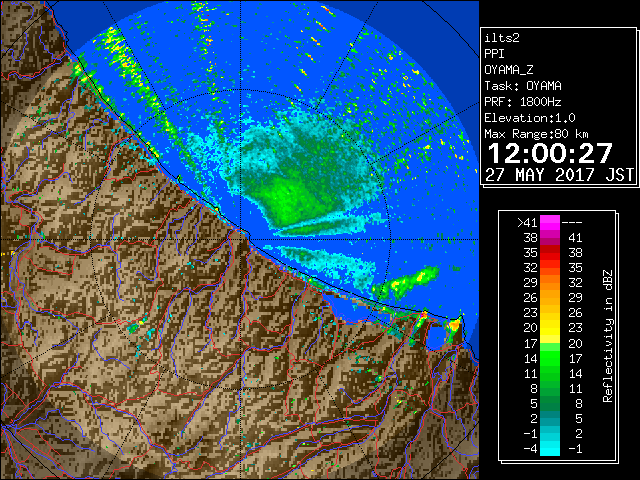Click the 'Reflectivity in dBZ' axis label
The width and height of the screenshot is (640, 480).
tap(608, 336)
